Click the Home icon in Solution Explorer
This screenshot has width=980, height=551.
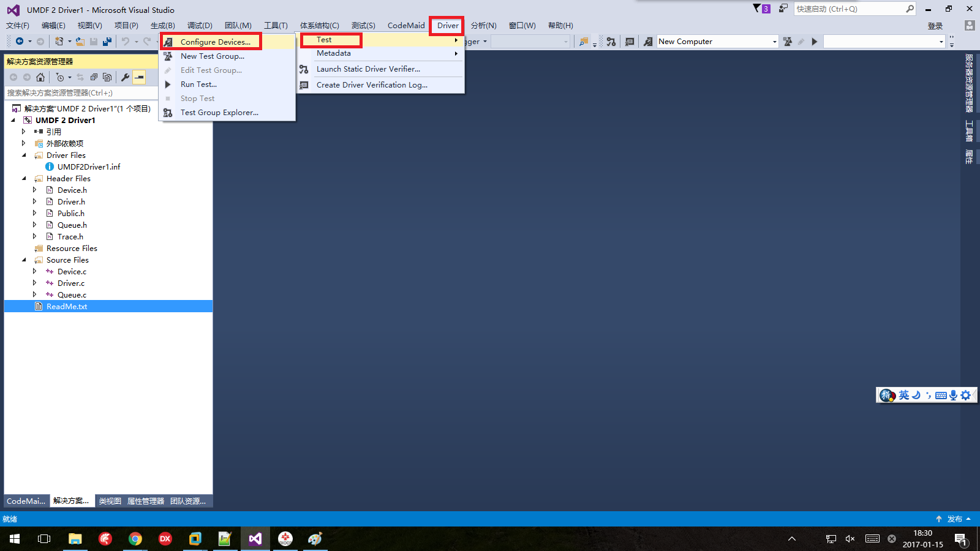[x=40, y=77]
